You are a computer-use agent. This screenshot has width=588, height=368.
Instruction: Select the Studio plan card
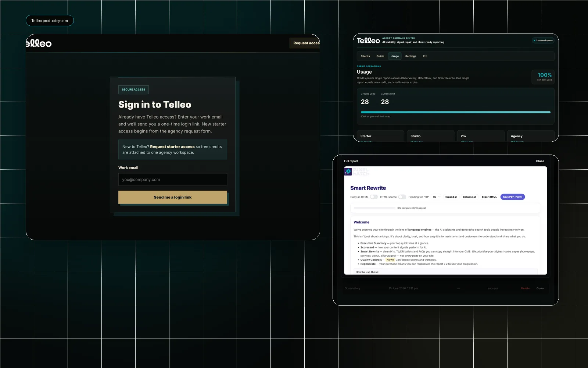pos(430,136)
